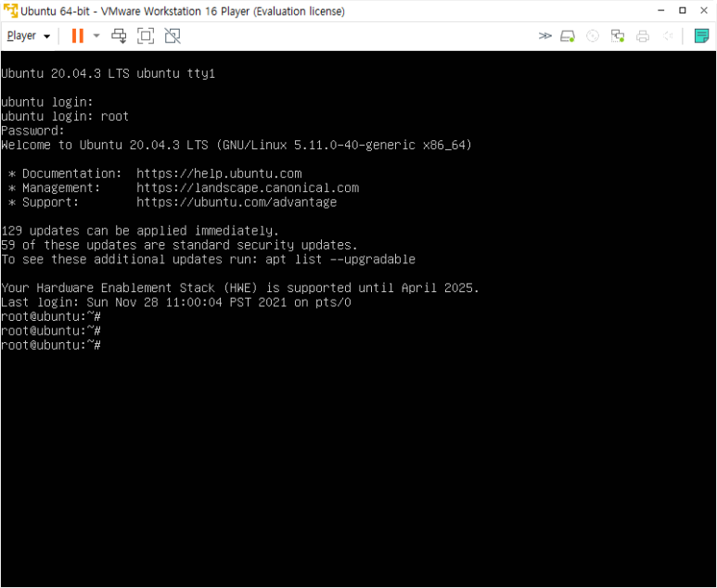The width and height of the screenshot is (717, 588).
Task: Click the 'Your Hardware Enablement Stack' line
Action: click(240, 288)
